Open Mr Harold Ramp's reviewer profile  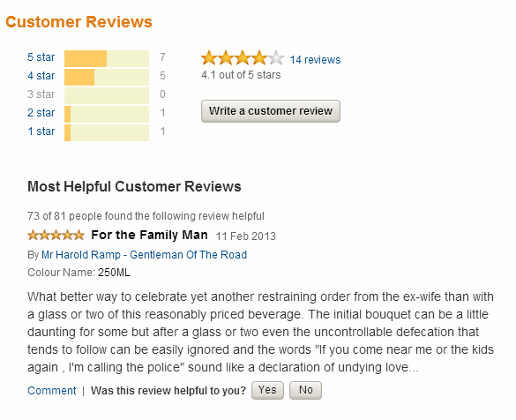point(144,255)
